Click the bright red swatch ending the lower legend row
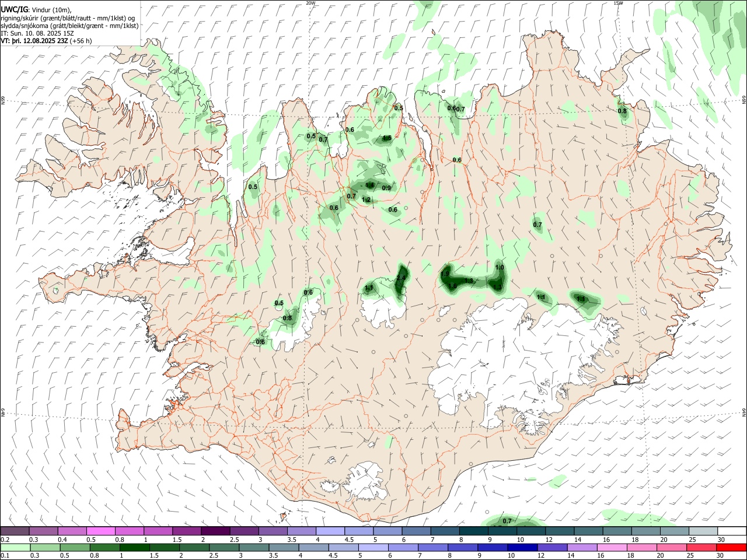 [x=731, y=548]
